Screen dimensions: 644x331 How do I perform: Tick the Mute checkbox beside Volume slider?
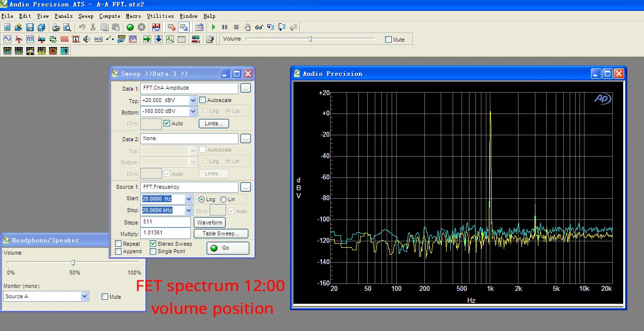click(x=388, y=40)
